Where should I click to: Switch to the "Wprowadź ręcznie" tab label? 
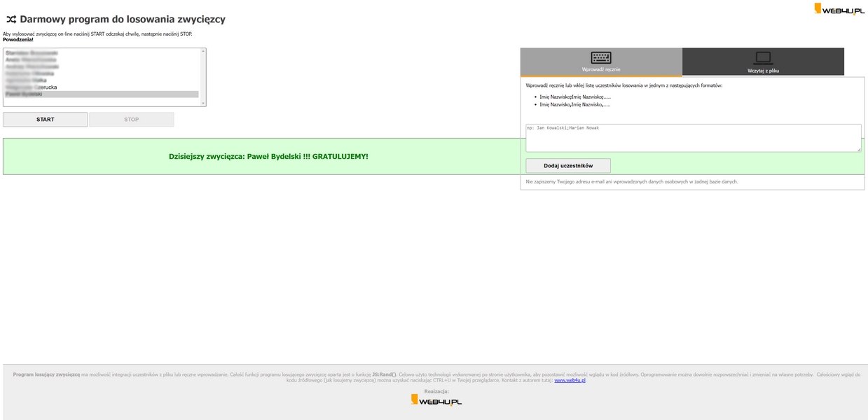point(600,69)
